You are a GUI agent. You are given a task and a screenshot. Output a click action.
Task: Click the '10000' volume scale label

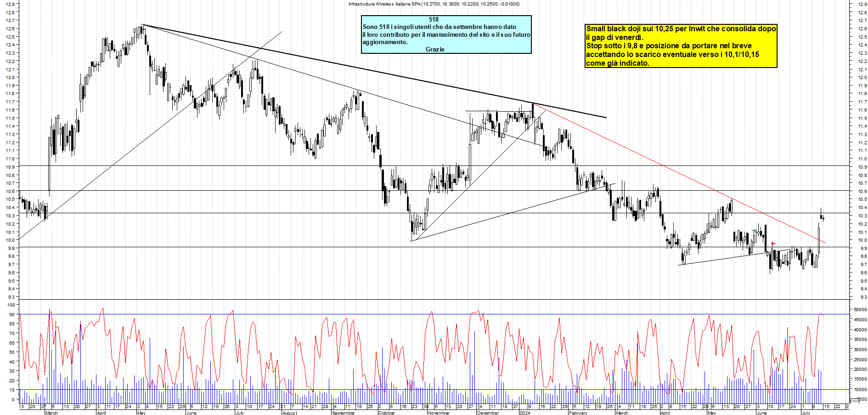click(x=860, y=390)
